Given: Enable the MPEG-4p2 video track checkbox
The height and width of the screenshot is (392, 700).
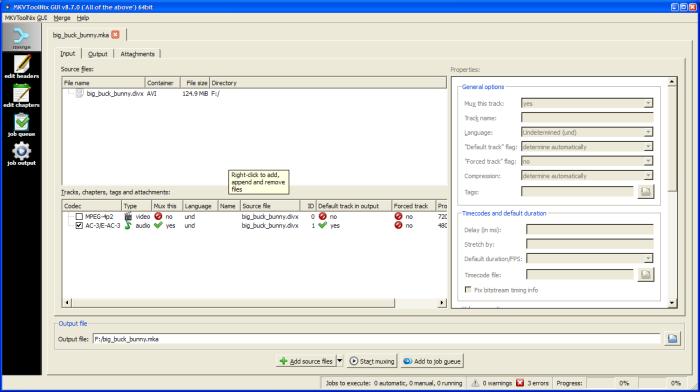Looking at the screenshot, I should [79, 217].
